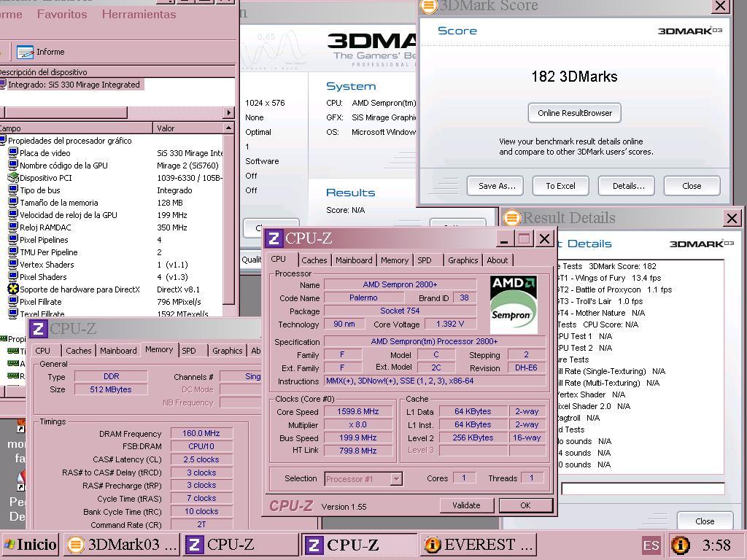
Task: Click the Result Details window title icon
Action: [512, 218]
